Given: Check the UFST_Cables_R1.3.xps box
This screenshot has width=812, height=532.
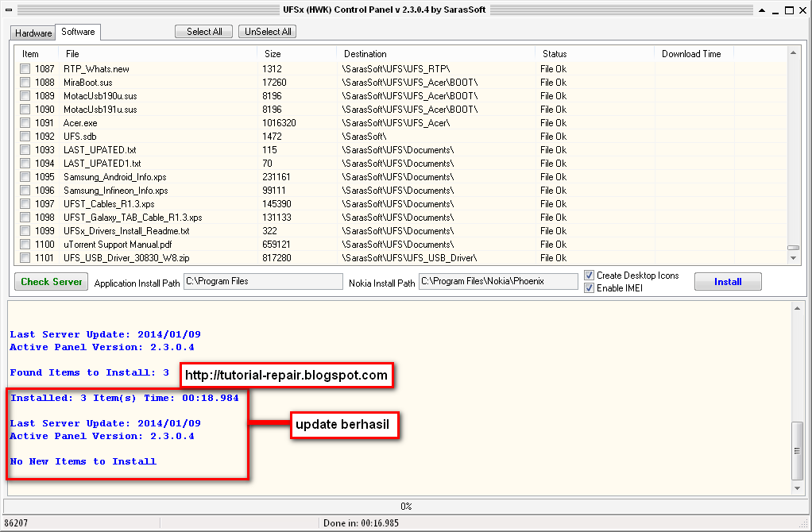Looking at the screenshot, I should pyautogui.click(x=25, y=204).
